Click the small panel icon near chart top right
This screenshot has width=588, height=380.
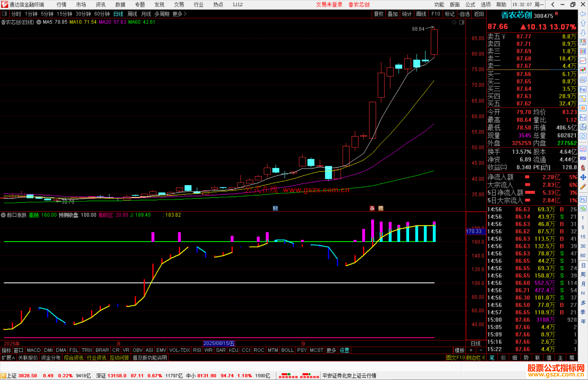coord(462,22)
